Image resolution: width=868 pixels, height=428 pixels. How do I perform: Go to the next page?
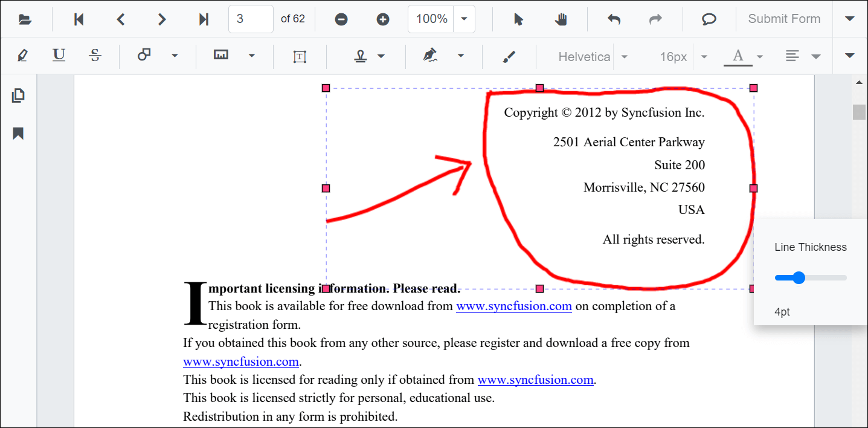[x=161, y=19]
